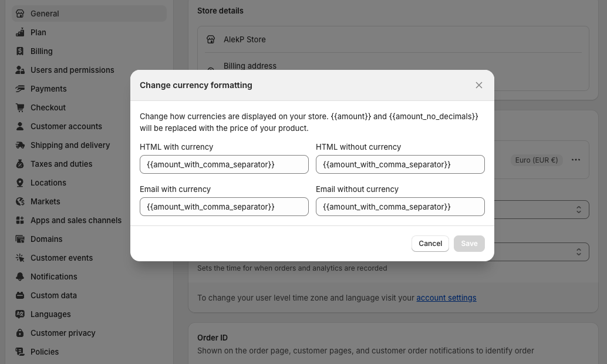Viewport: 607px width, 364px height.
Task: Close the currency formatting dialog
Action: (x=479, y=85)
